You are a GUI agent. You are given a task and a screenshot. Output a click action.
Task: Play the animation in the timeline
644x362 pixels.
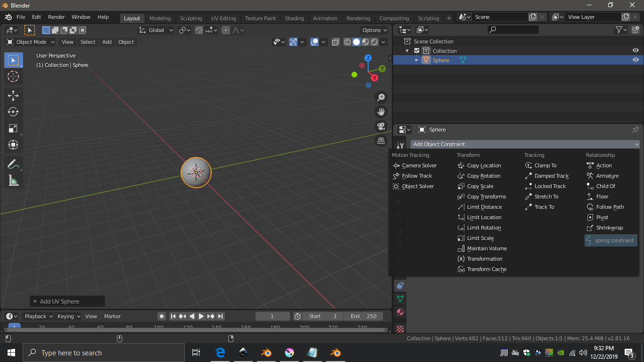pos(201,316)
